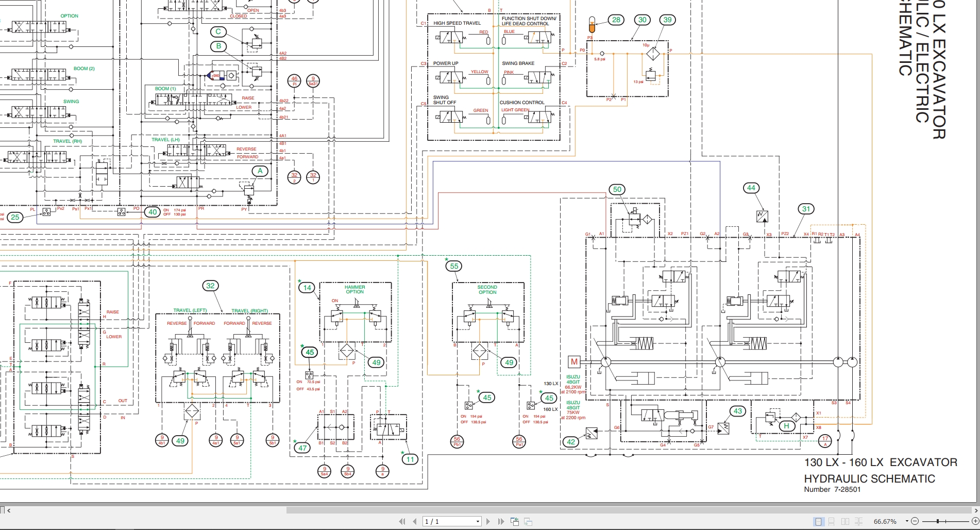Go back one page with the previous arrow
This screenshot has width=980, height=530.
[x=414, y=521]
